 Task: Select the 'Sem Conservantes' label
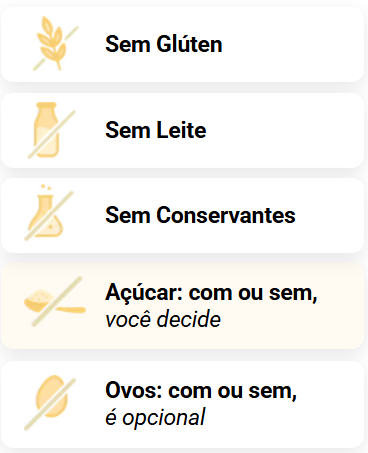[200, 215]
